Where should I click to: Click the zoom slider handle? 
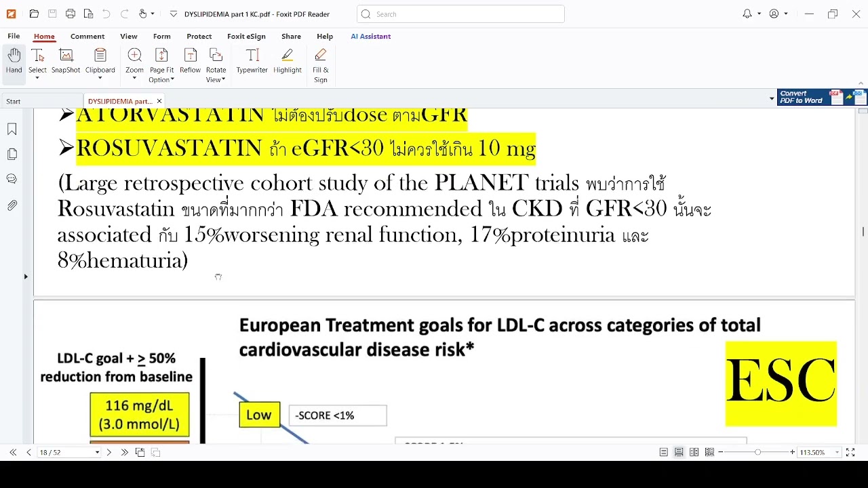pyautogui.click(x=757, y=452)
